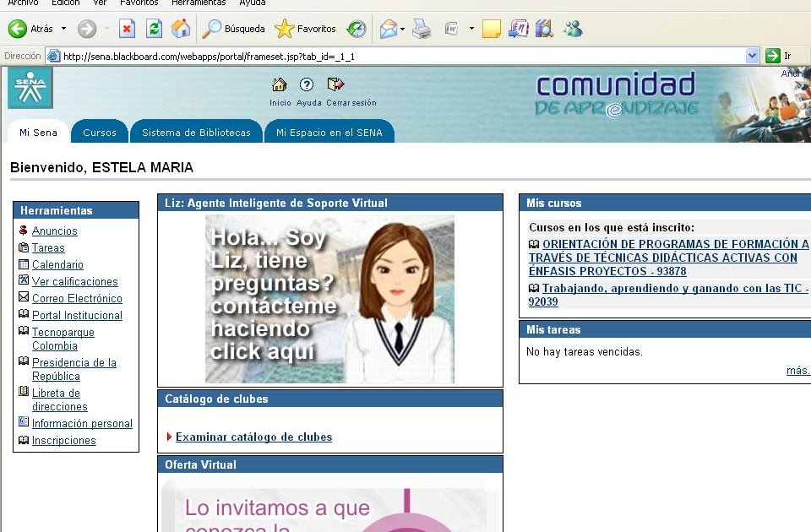
Task: Click the Word edit document icon
Action: tap(451, 29)
